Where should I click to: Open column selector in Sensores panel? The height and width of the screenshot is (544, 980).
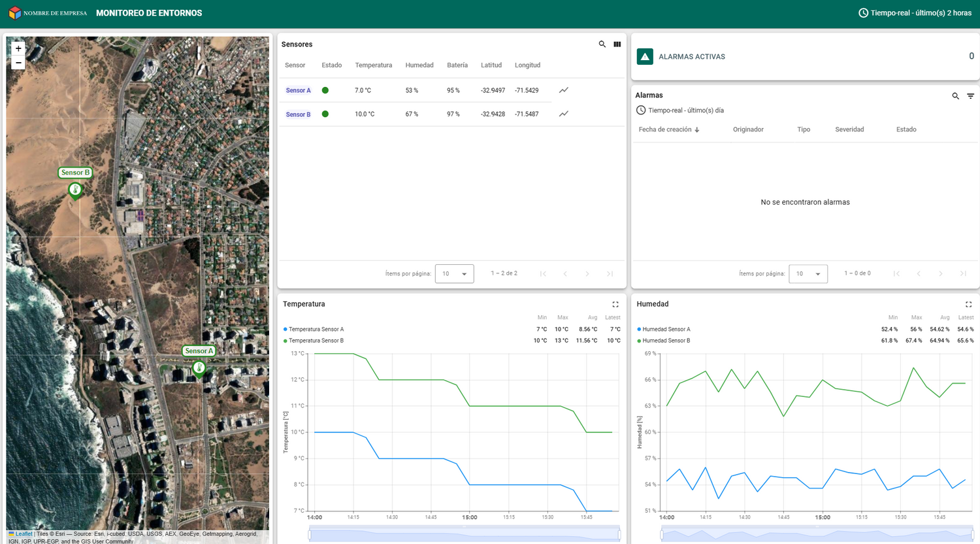[x=617, y=44]
